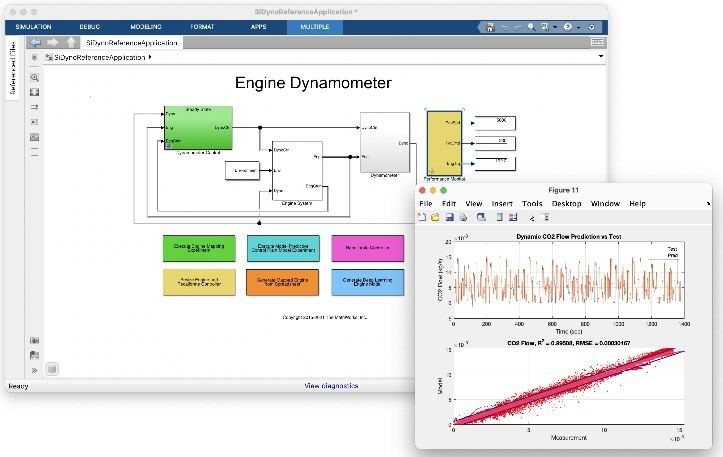
Task: Navigate forward with the right arrow
Action: click(x=53, y=43)
